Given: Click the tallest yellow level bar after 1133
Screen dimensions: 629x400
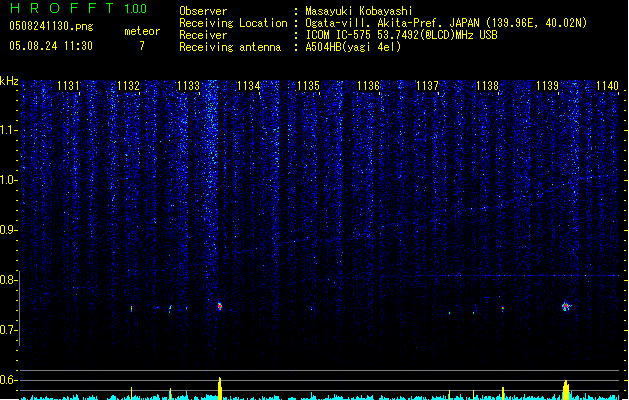Looking at the screenshot, I should pos(220,388).
